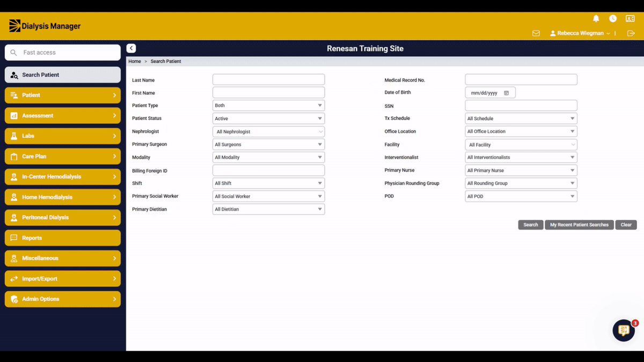Expand Peritoneal Dialysis submenu chevron
The image size is (644, 362).
[114, 218]
